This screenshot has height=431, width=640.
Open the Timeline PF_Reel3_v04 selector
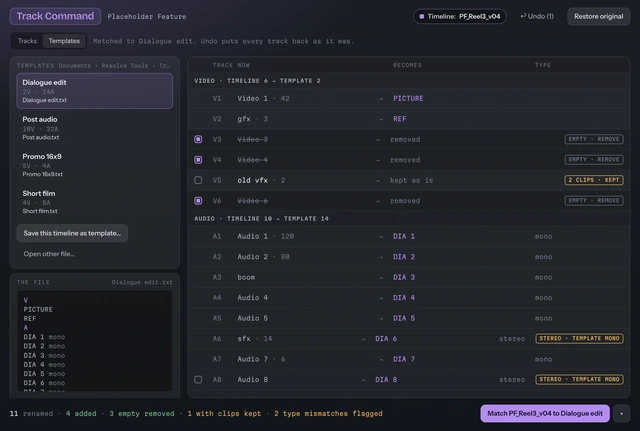click(460, 16)
